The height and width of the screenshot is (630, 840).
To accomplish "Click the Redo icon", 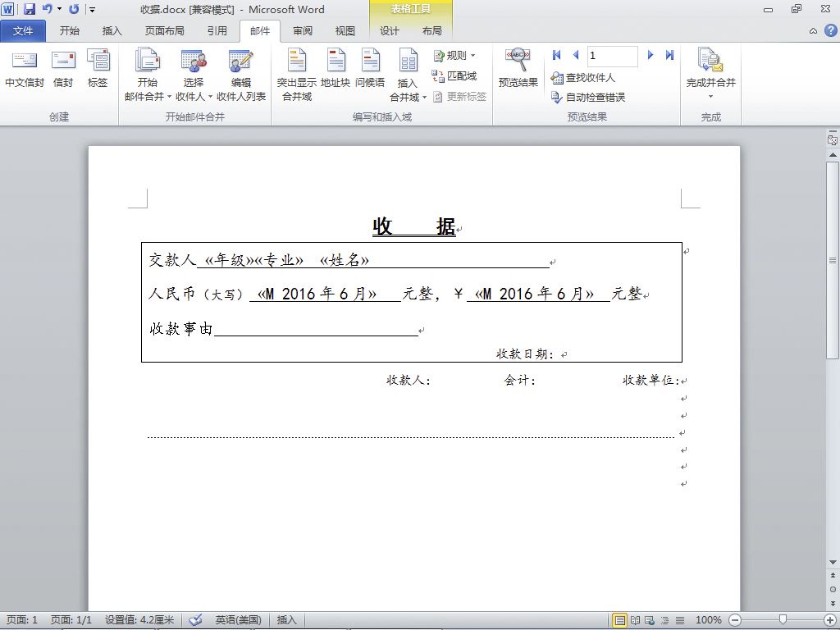I will coord(74,9).
